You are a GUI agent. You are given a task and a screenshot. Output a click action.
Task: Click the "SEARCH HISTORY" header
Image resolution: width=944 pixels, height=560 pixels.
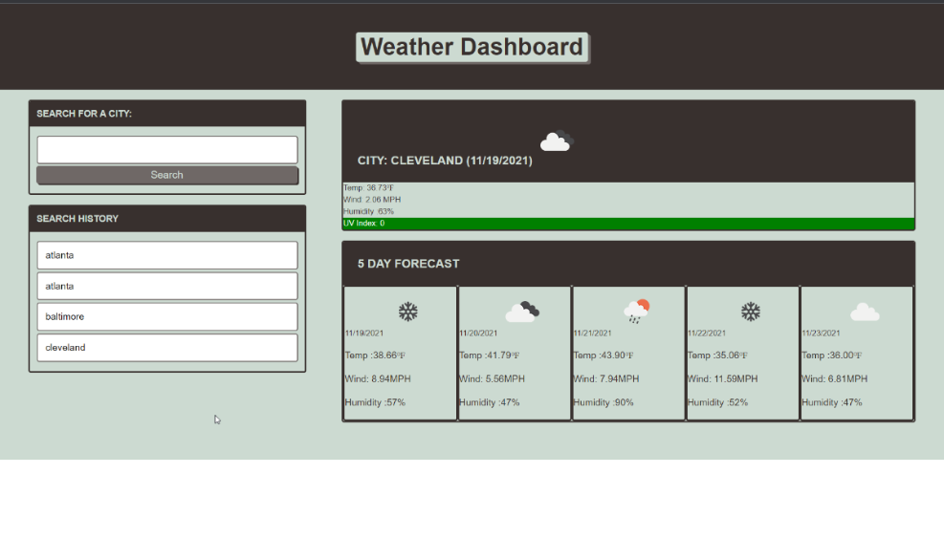(77, 219)
